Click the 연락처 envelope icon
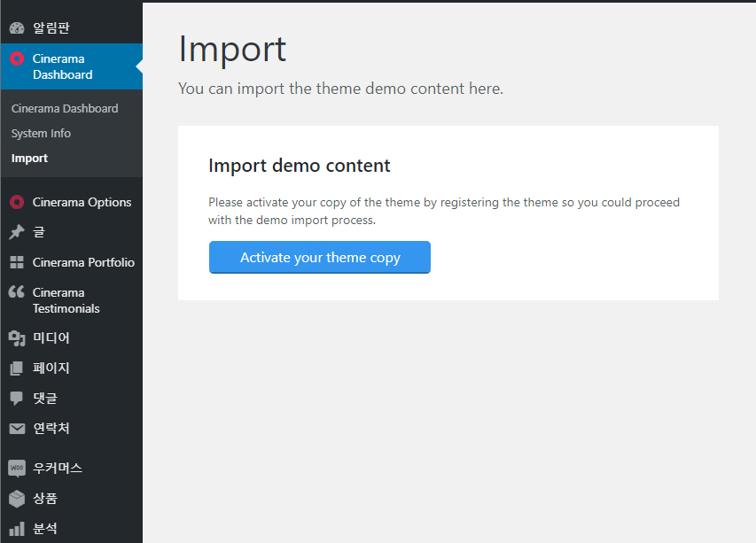 pos(17,428)
